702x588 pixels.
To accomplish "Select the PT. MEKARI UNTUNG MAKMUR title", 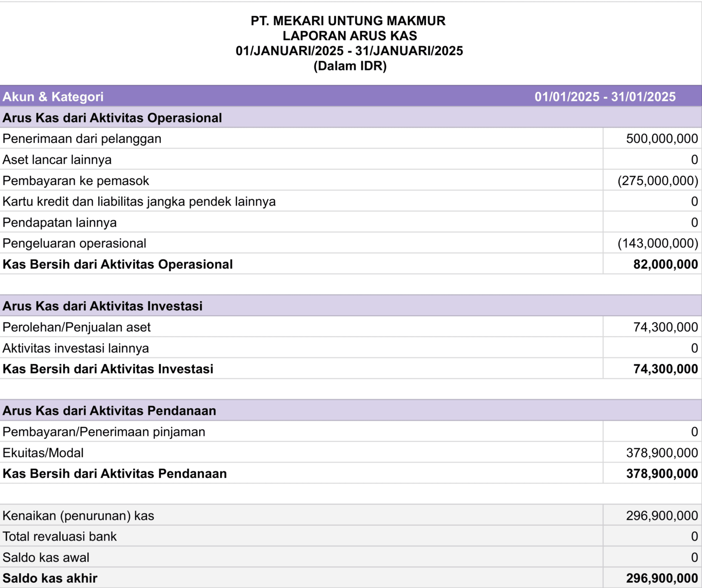I will tap(348, 21).
